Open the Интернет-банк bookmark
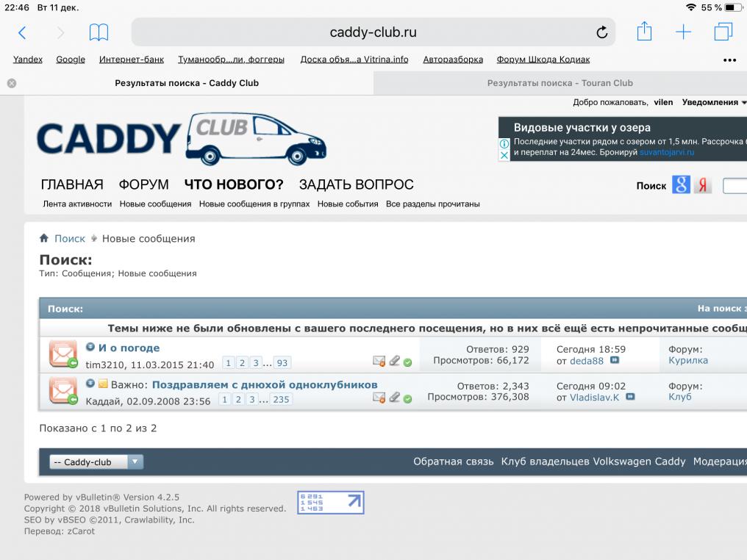The width and height of the screenshot is (747, 560). tap(132, 60)
